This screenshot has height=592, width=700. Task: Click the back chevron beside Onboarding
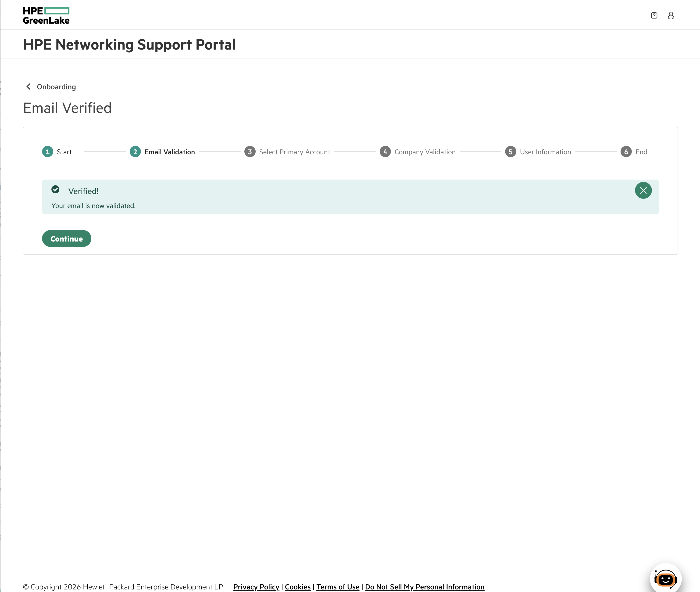tap(29, 87)
